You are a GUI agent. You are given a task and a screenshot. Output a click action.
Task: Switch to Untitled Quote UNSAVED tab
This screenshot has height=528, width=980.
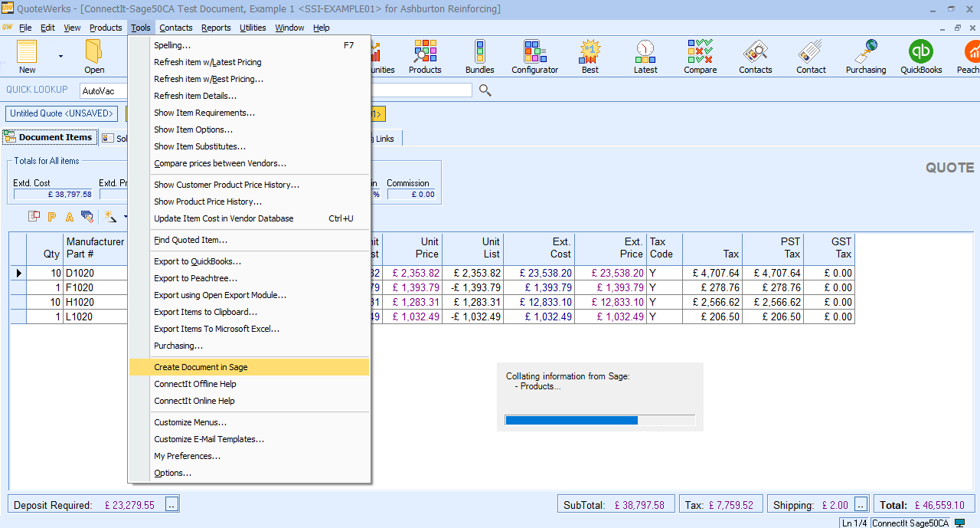62,113
